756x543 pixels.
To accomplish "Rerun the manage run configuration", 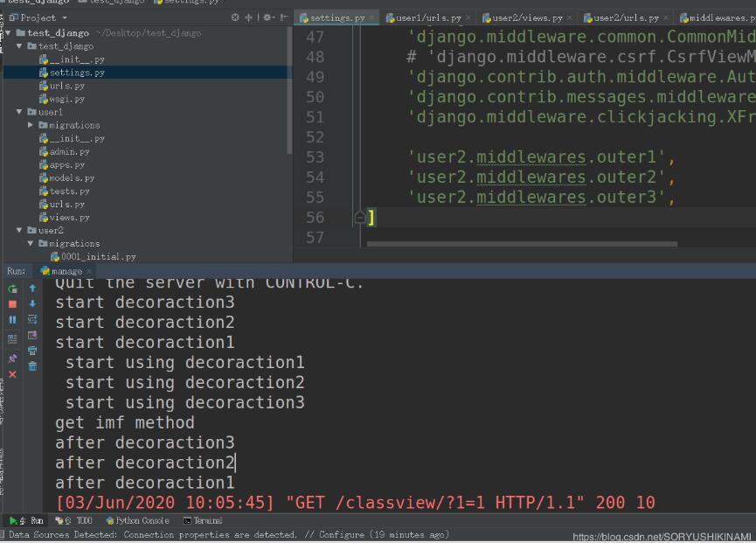I will (x=12, y=289).
